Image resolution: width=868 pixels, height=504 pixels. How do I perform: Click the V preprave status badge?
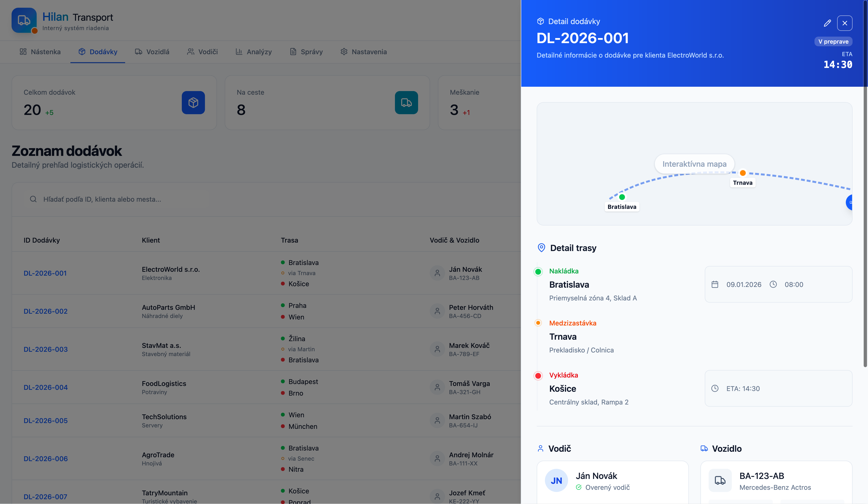[x=833, y=41]
